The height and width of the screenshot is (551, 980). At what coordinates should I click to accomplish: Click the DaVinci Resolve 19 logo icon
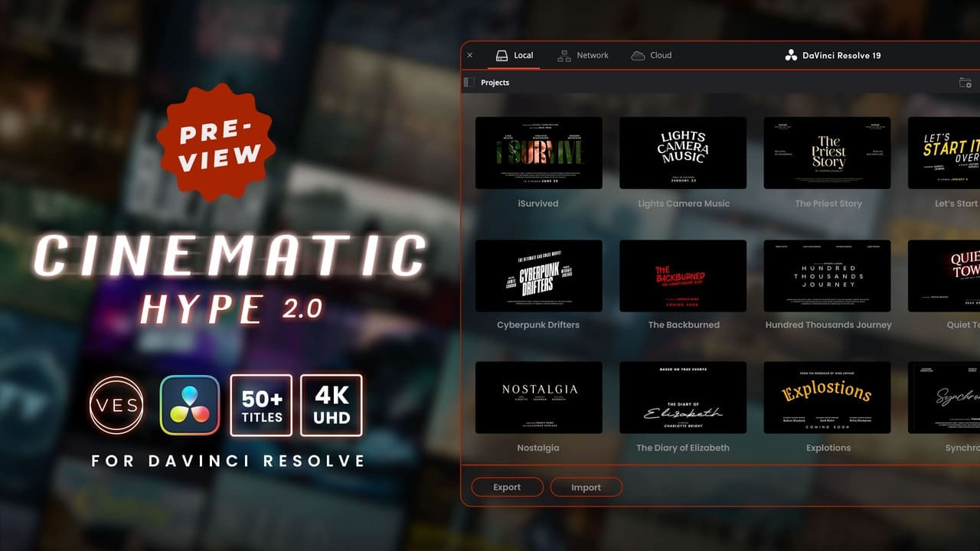coord(792,55)
